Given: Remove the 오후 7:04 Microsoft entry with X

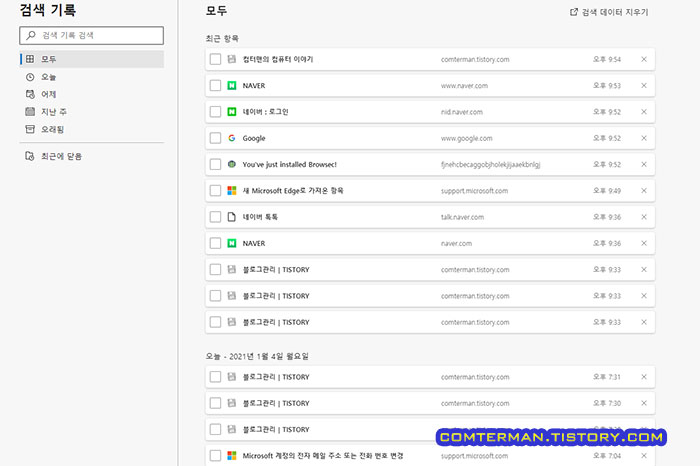Looking at the screenshot, I should (x=644, y=456).
